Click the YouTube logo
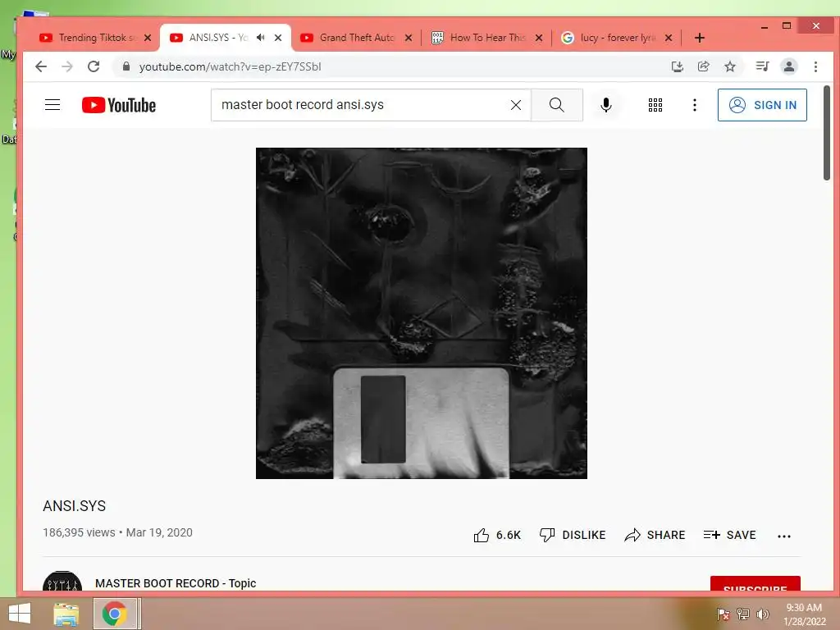The height and width of the screenshot is (630, 840). point(119,105)
